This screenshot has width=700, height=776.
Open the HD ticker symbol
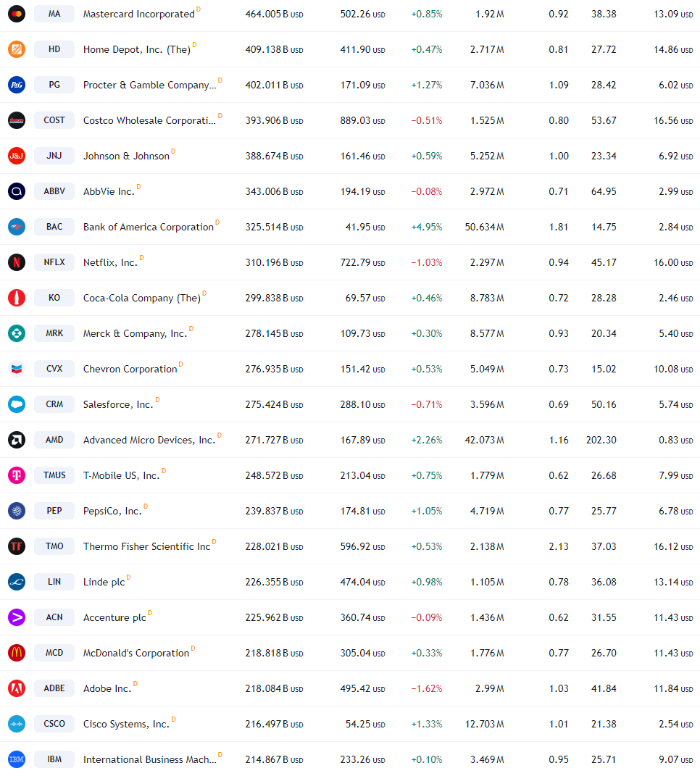[x=54, y=49]
